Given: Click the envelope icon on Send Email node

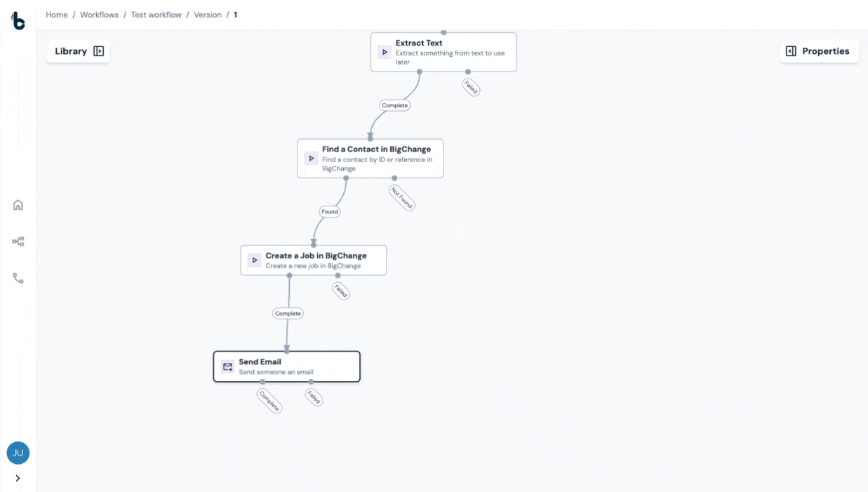Looking at the screenshot, I should point(227,366).
